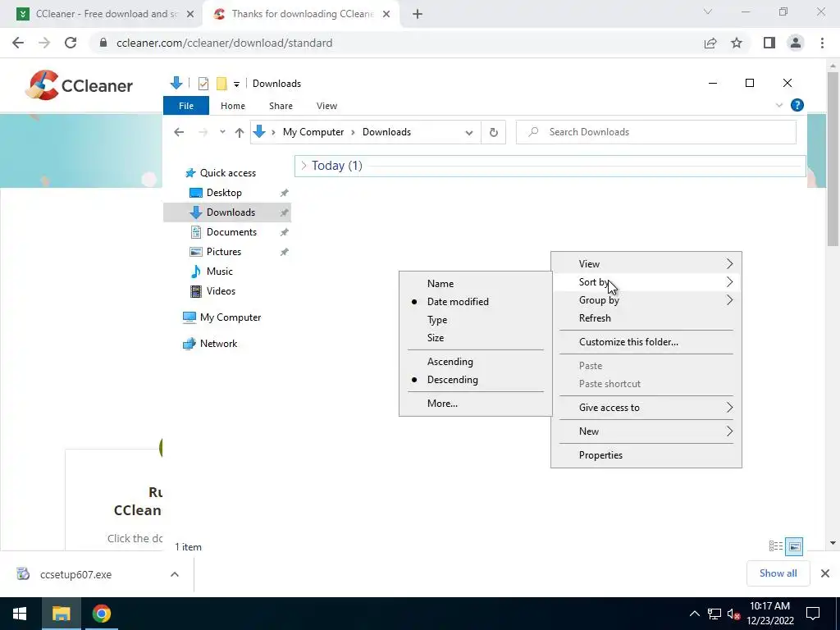Reload the Chrome page
Viewport: 840px width, 630px height.
(71, 43)
